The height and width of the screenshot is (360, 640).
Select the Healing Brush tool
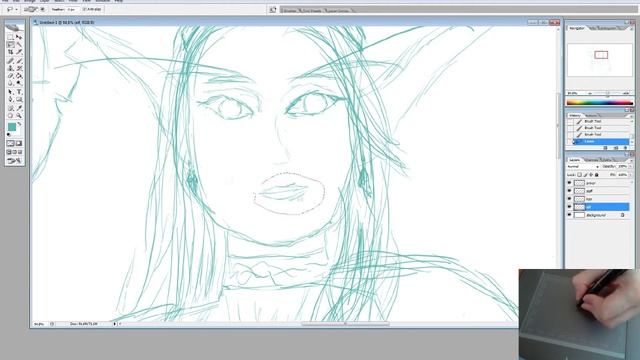[x=11, y=61]
